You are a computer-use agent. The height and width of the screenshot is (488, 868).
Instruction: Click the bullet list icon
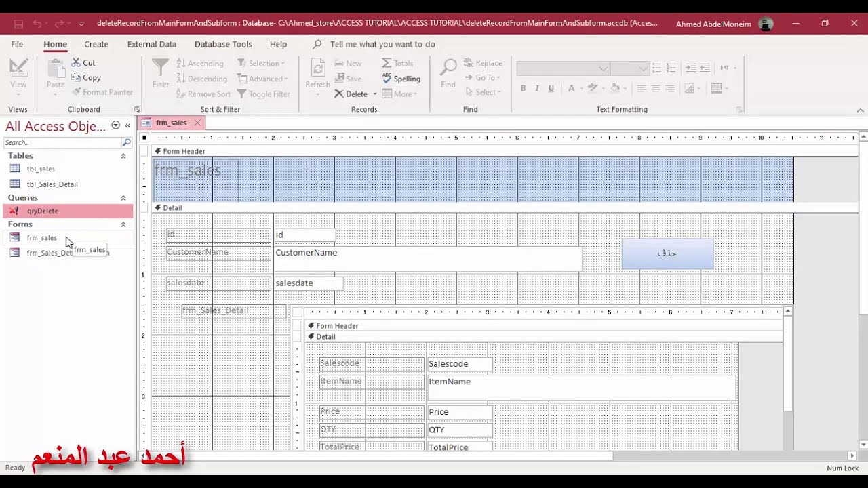pos(656,68)
